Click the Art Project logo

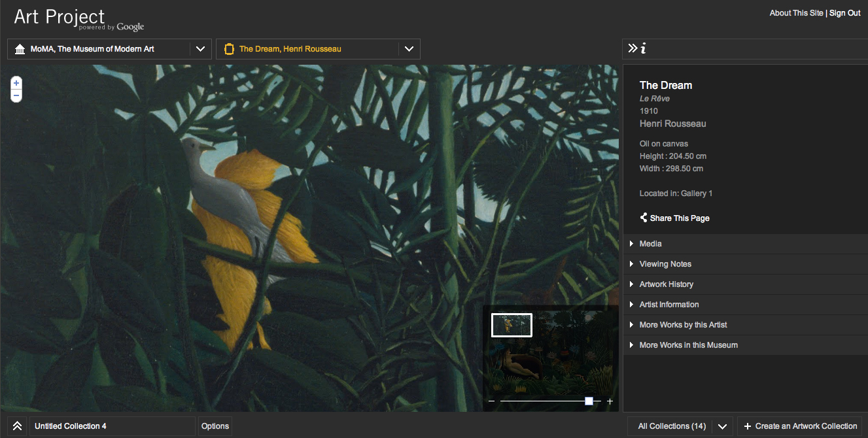79,19
